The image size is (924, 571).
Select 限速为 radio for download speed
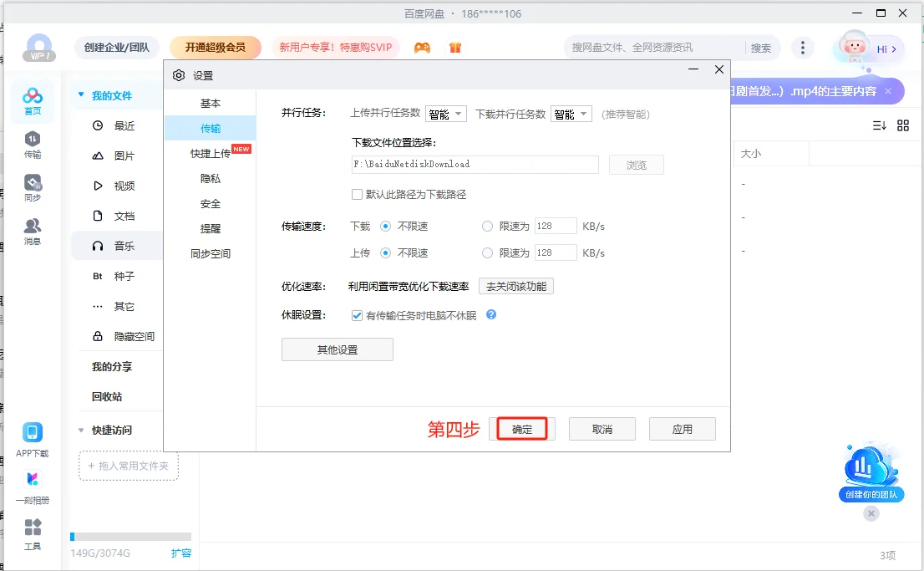tap(485, 226)
